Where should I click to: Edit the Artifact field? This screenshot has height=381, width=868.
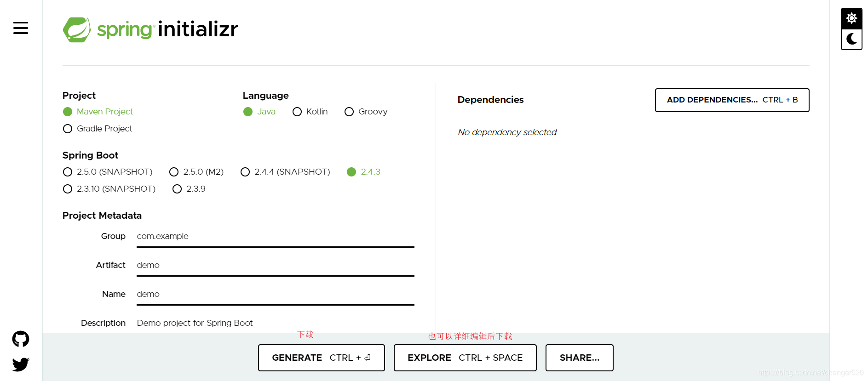[275, 265]
